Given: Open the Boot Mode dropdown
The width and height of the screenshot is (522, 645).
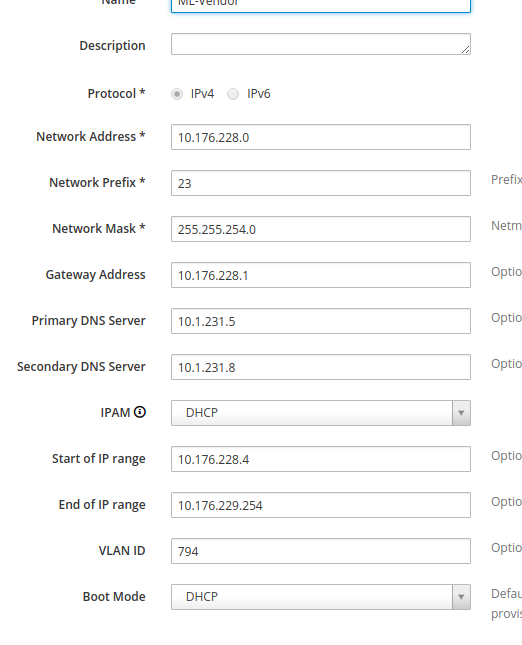Looking at the screenshot, I should 321,597.
